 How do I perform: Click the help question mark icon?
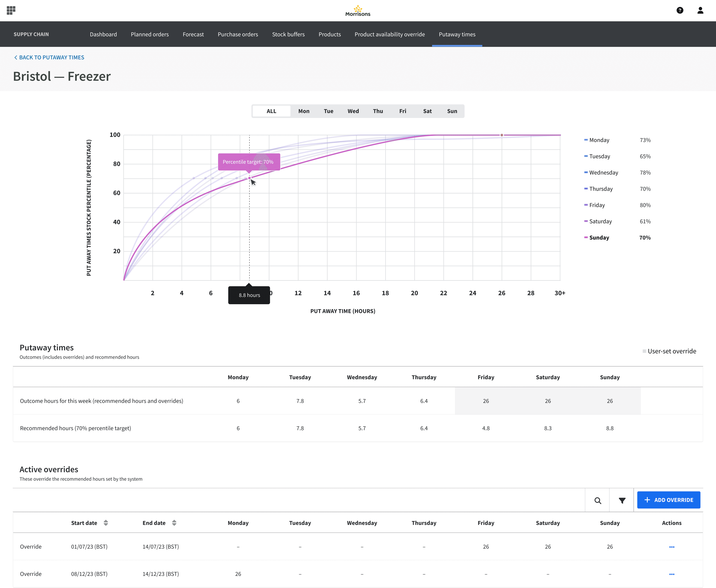pos(680,10)
